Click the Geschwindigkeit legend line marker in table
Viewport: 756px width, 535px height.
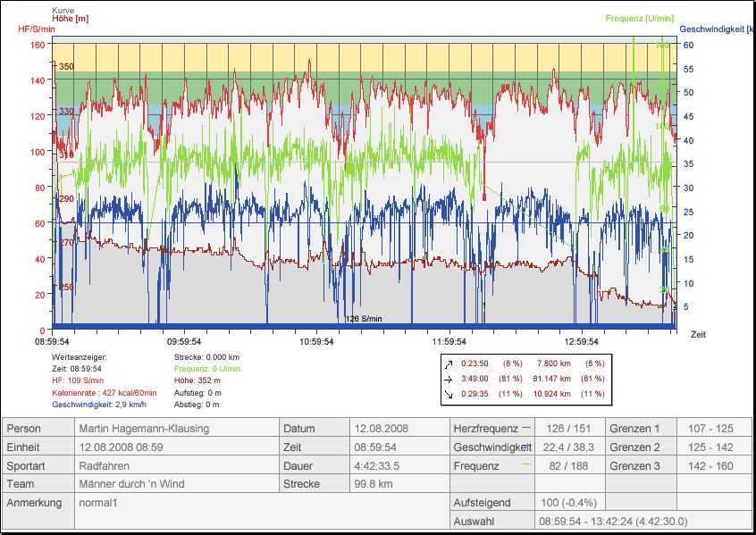pyautogui.click(x=529, y=447)
